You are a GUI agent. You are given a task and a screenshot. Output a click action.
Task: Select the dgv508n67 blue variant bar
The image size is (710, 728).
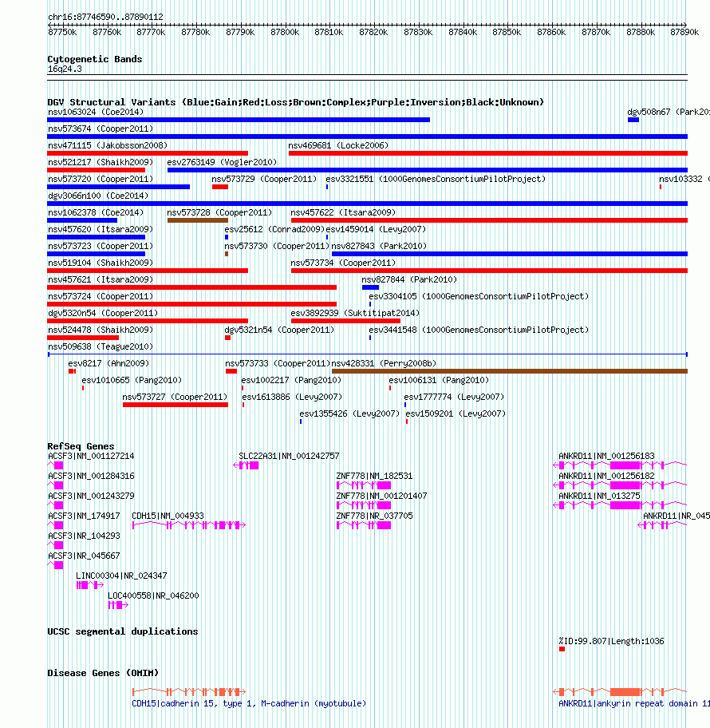point(633,120)
